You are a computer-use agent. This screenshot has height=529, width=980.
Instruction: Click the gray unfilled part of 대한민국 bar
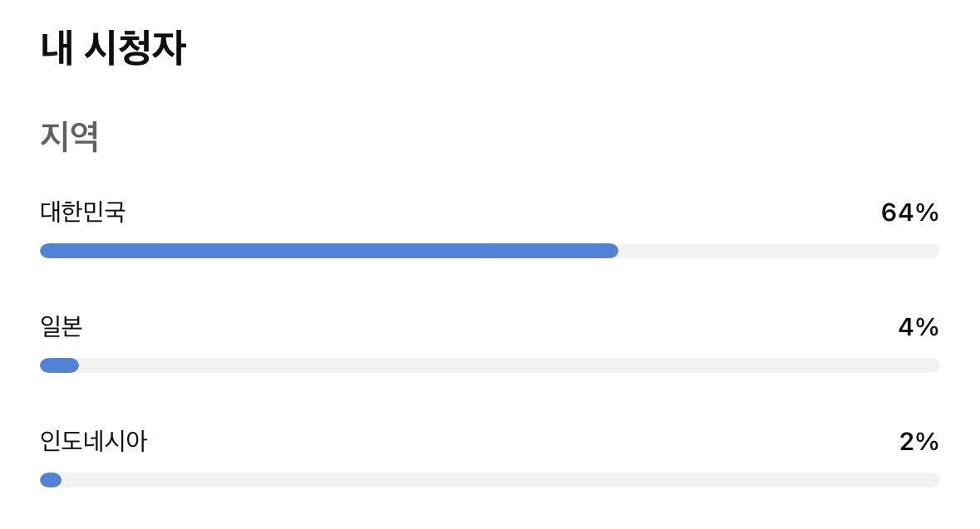tap(777, 251)
